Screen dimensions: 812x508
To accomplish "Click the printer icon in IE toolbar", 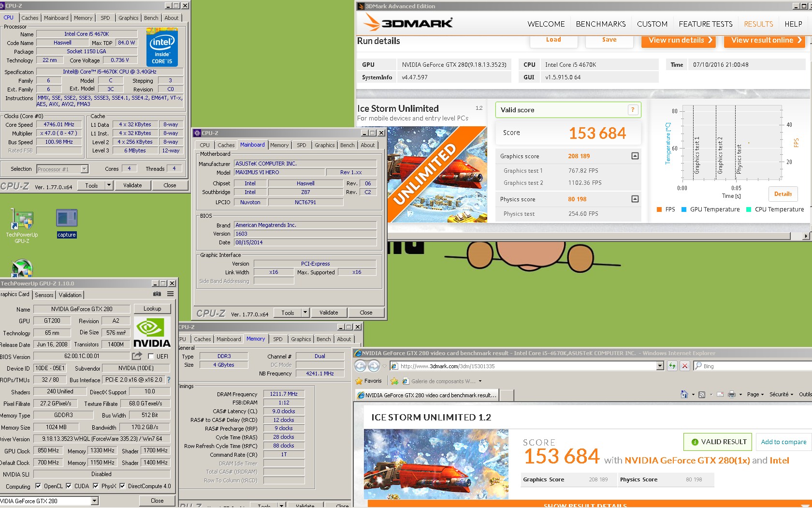I will click(732, 394).
